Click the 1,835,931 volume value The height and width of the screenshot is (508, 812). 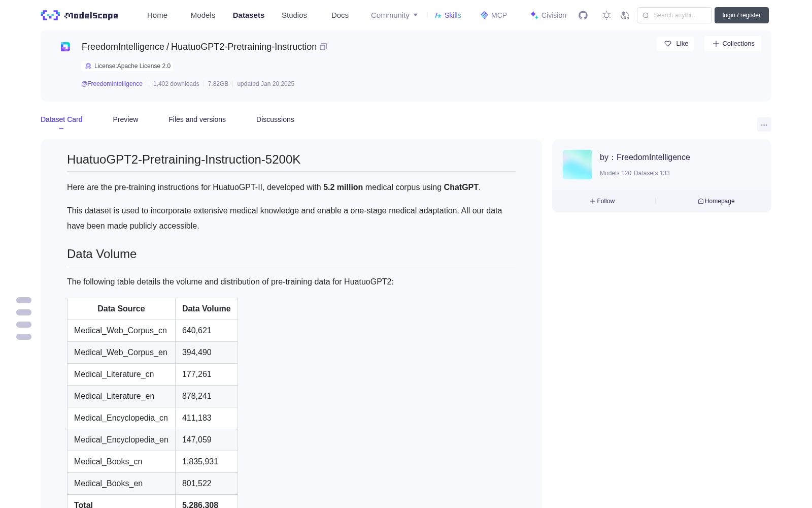[200, 462]
